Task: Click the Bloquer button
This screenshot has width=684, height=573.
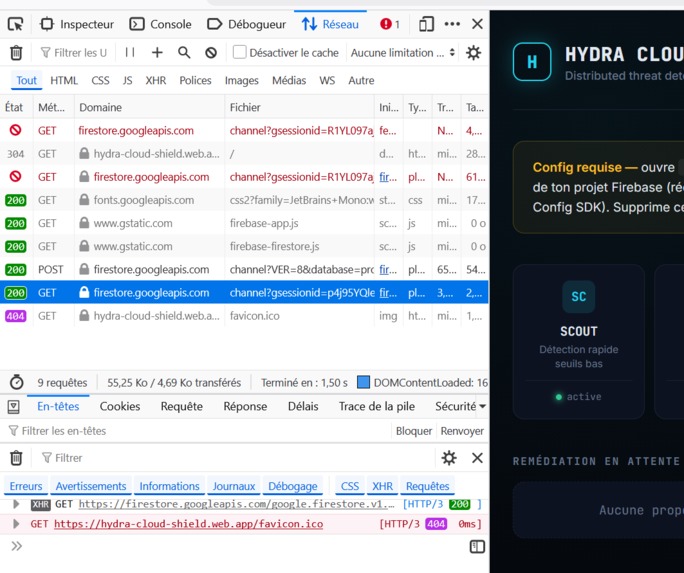Action: click(414, 431)
